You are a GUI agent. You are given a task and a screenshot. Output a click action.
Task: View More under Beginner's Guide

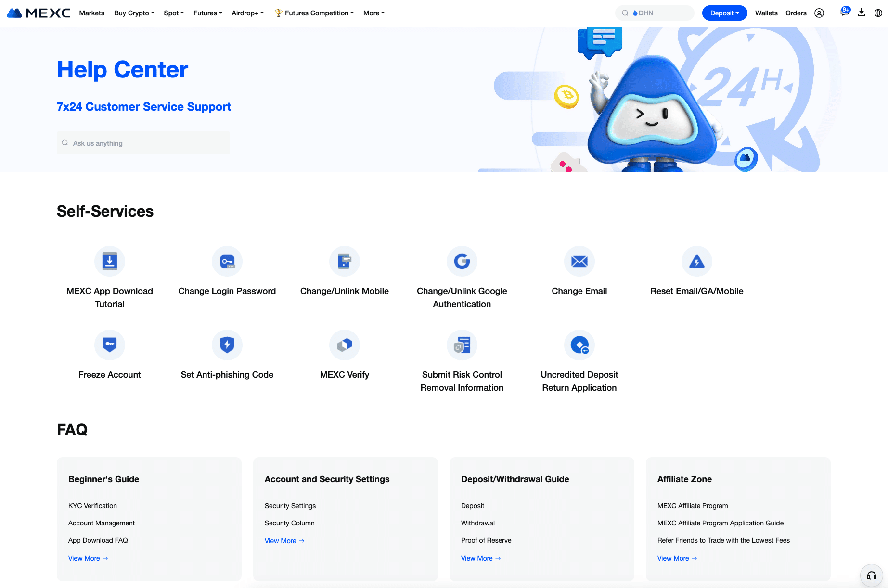(88, 558)
